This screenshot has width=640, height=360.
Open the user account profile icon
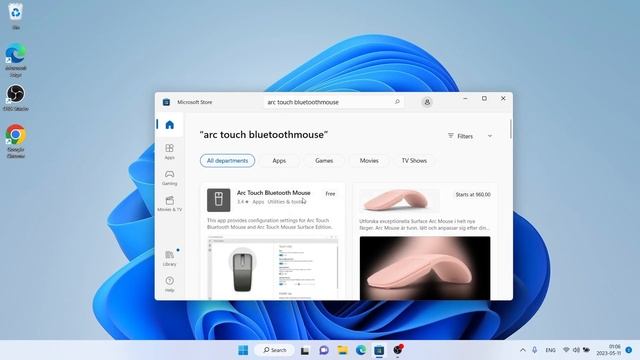[427, 102]
